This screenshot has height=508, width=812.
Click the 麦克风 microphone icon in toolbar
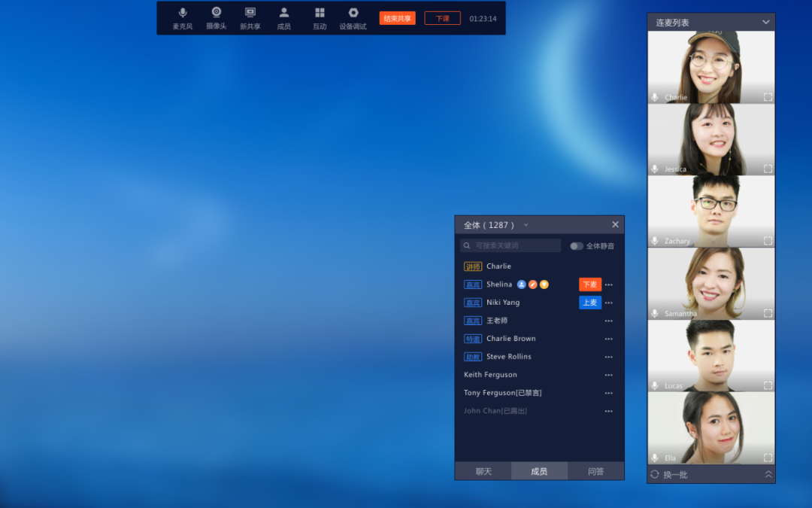(x=182, y=13)
